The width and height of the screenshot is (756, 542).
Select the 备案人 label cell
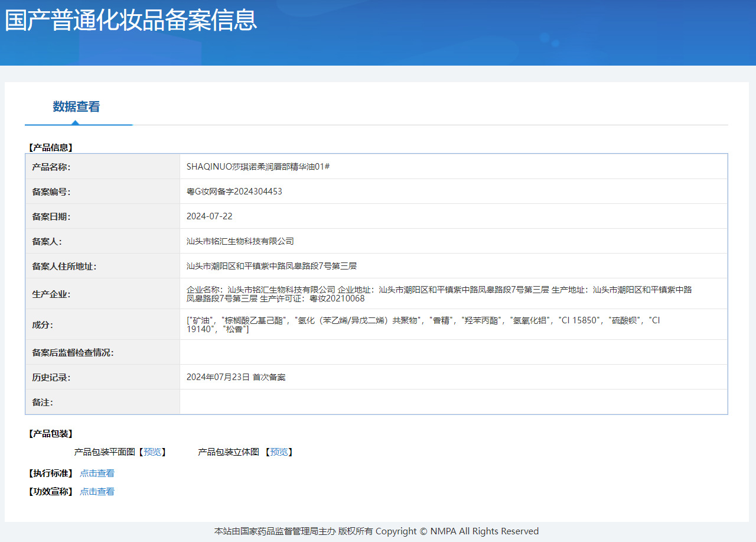point(103,241)
